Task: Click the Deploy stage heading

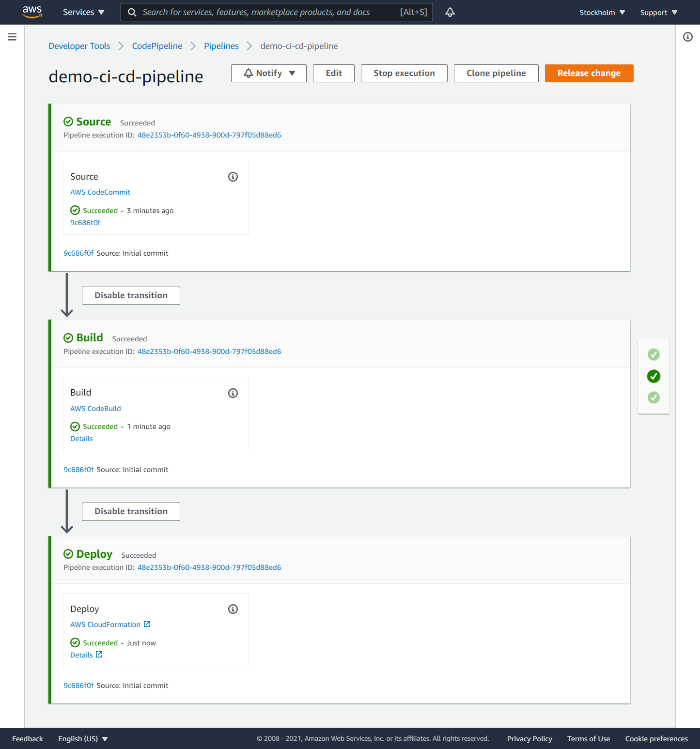Action: (94, 554)
